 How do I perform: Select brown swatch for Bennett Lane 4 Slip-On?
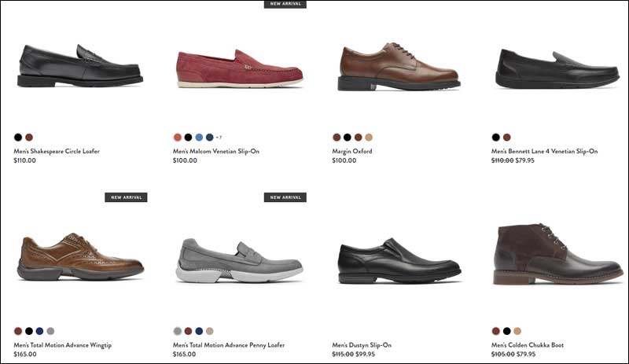[506, 138]
